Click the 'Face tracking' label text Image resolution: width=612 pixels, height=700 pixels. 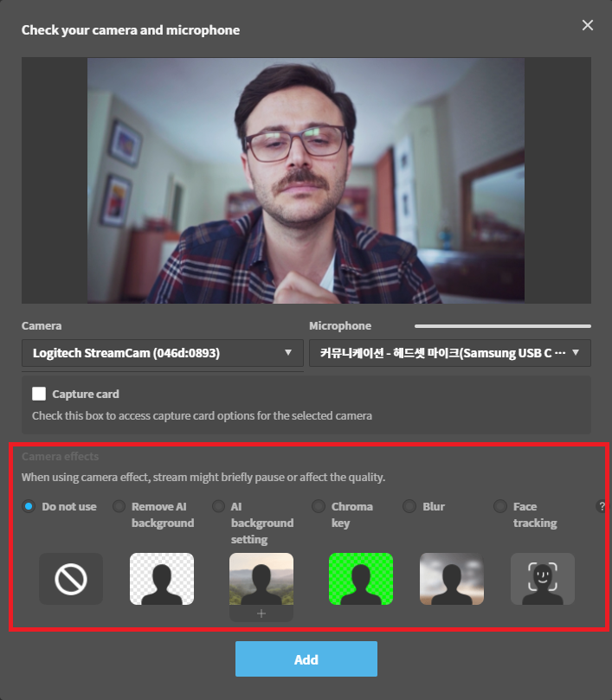(535, 515)
